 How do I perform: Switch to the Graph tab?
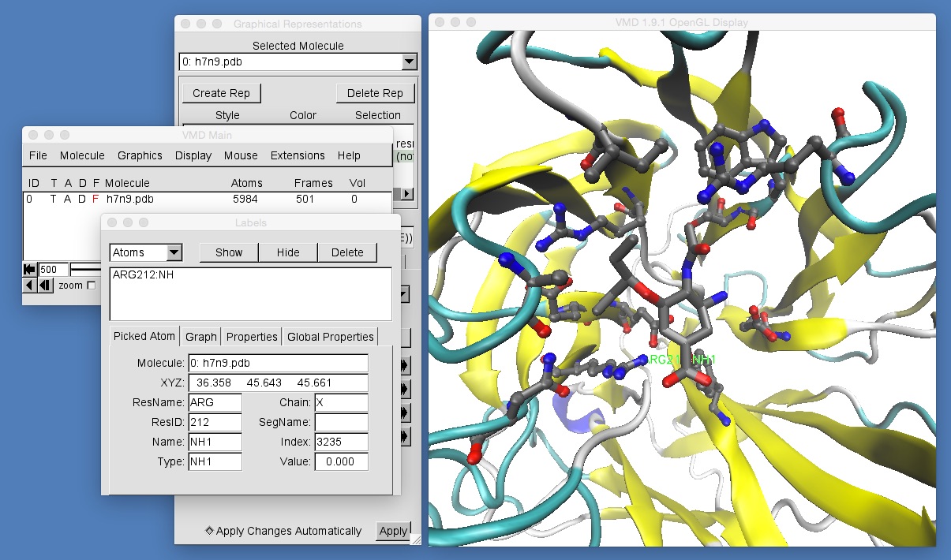(200, 336)
